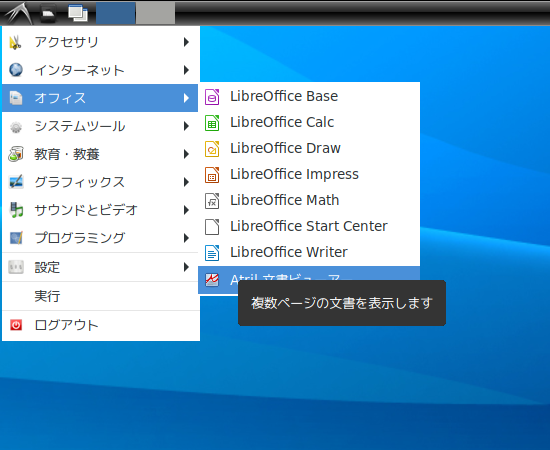
Task: Click the green LibreOffice Calc icon
Action: coord(212,123)
